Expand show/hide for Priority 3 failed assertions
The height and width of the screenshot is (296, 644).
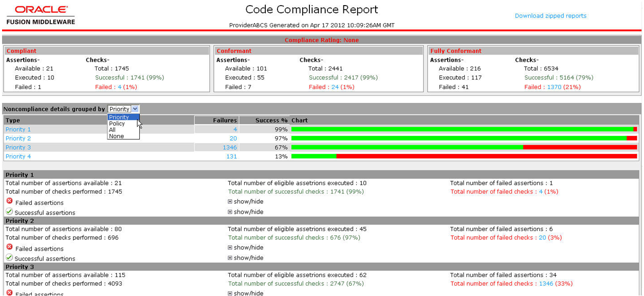[246, 293]
